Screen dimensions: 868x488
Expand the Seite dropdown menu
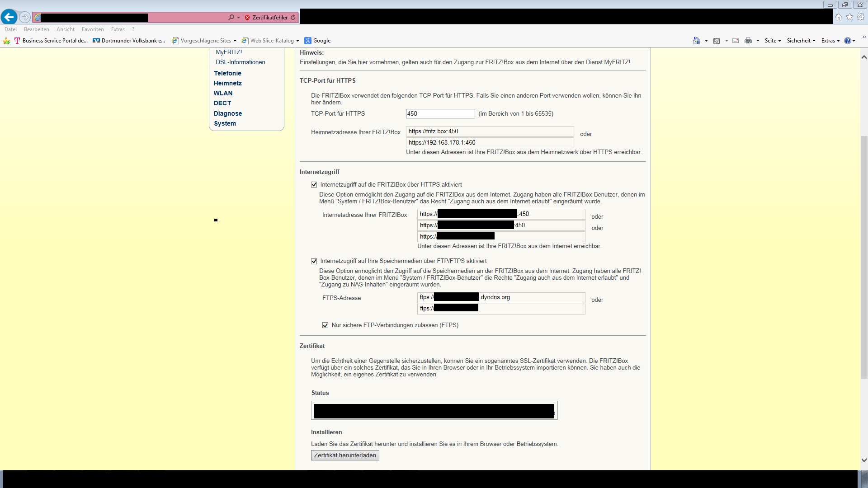(773, 41)
